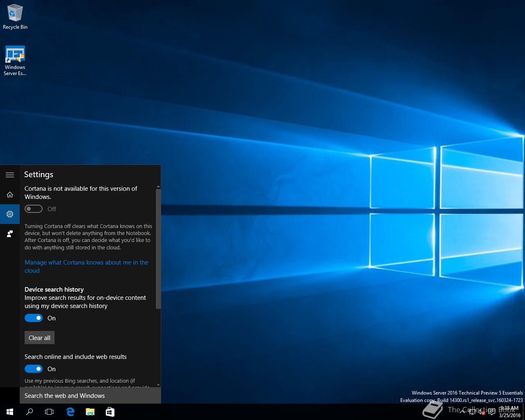Select the Recycle Bin desktop icon

coord(15,17)
